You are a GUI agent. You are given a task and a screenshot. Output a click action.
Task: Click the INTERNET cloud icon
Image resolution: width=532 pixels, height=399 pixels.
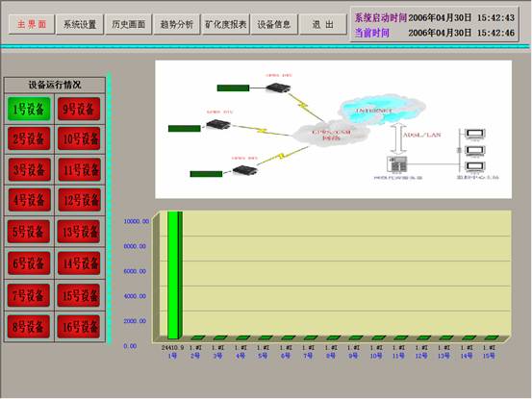click(x=382, y=109)
